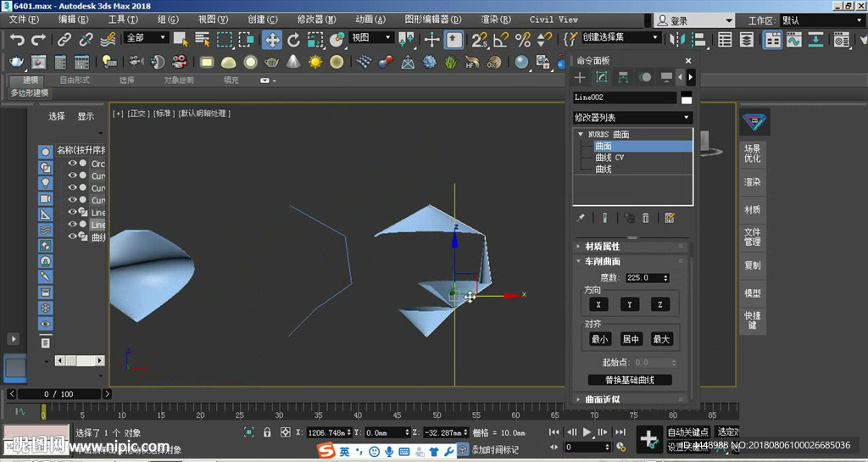868x462 pixels.
Task: Toggle Display Lights filter in explorer
Action: [46, 182]
